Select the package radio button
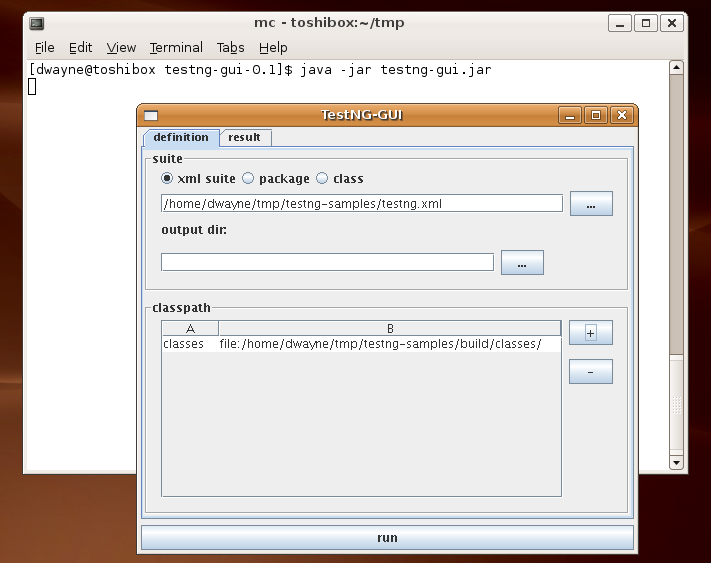 pyautogui.click(x=248, y=179)
